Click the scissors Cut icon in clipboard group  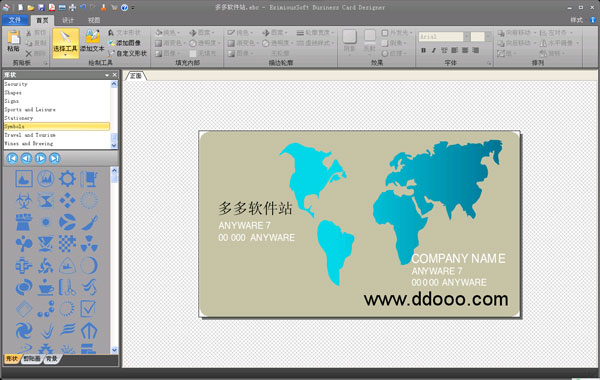(x=29, y=33)
